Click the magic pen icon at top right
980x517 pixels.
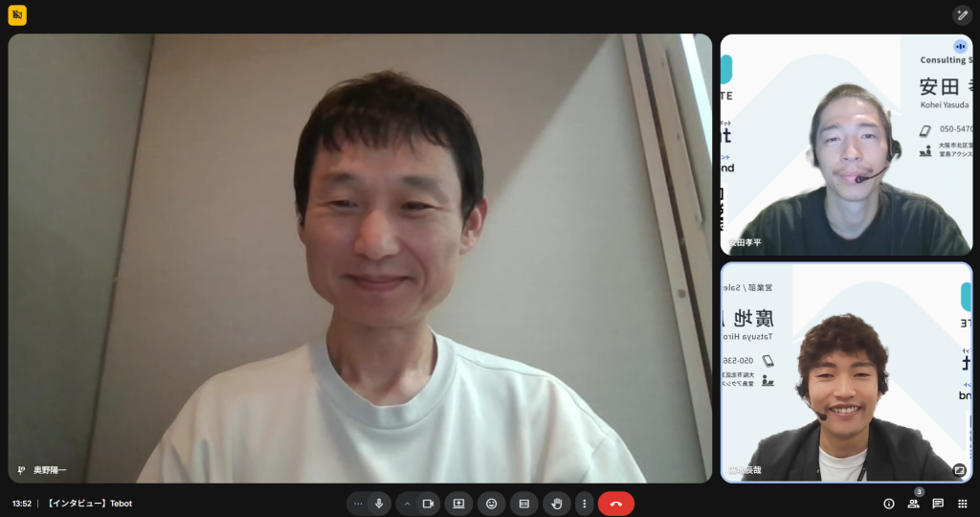click(x=962, y=15)
